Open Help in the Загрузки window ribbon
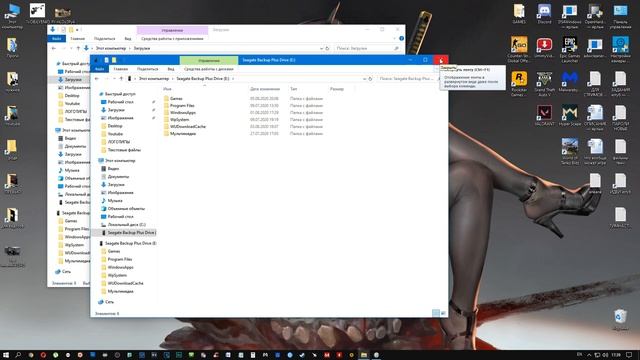Screen dimensions: 640x360 point(401,38)
